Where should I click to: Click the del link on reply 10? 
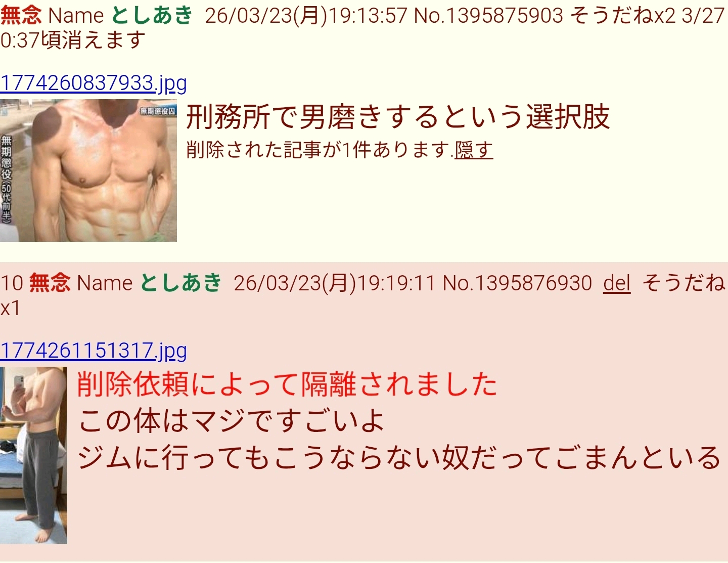pos(617,283)
